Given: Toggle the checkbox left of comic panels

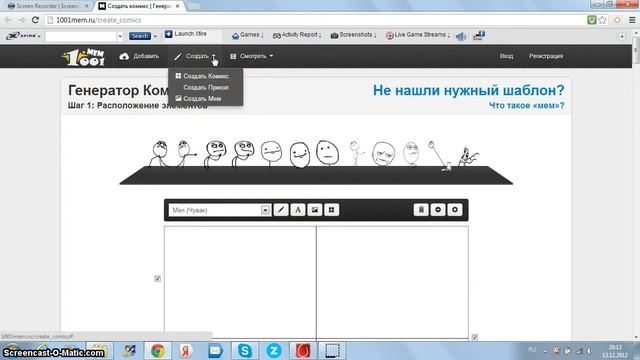Looking at the screenshot, I should (158, 278).
